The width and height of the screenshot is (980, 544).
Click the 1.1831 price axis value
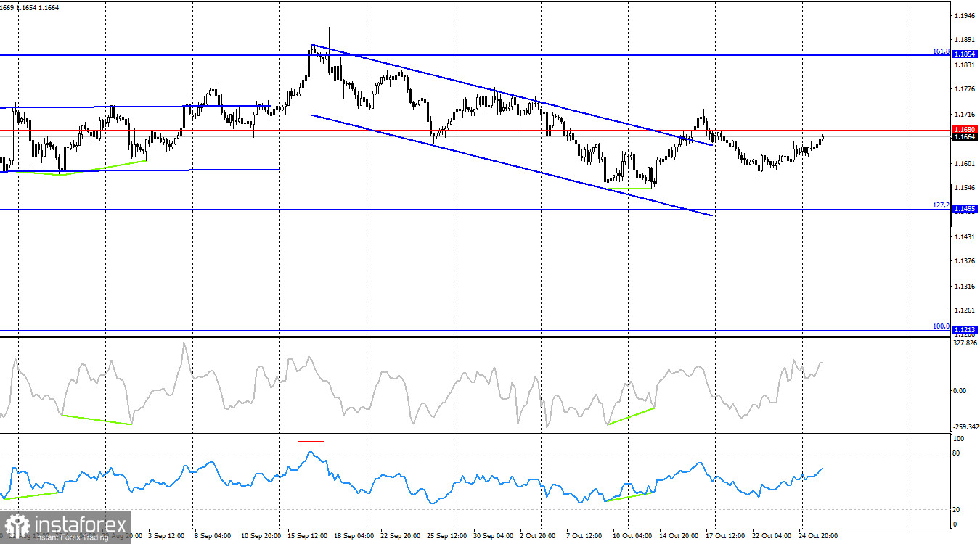pyautogui.click(x=965, y=65)
